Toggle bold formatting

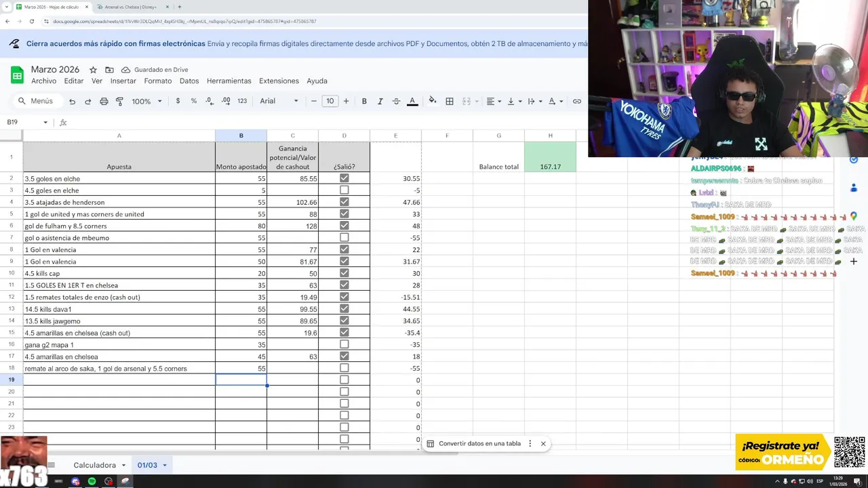(x=364, y=101)
